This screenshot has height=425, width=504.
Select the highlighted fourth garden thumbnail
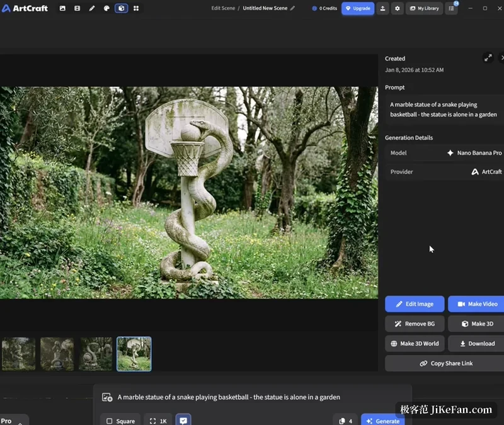click(134, 354)
